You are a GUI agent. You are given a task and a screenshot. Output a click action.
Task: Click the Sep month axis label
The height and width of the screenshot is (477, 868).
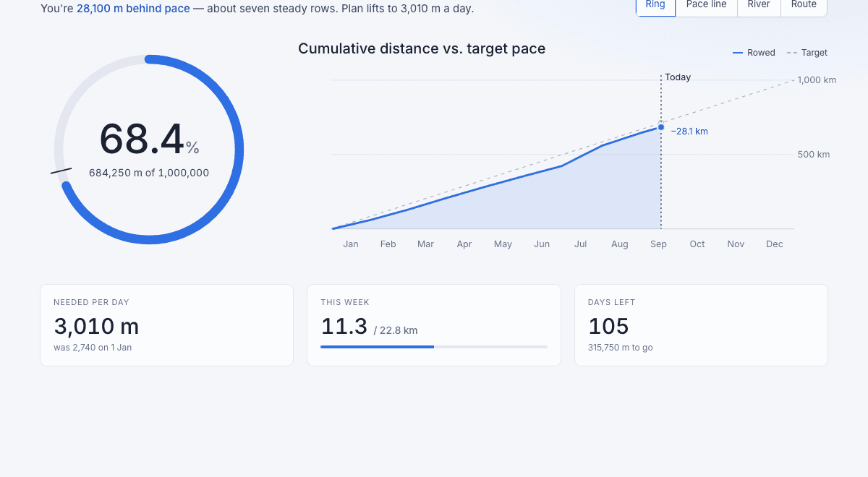tap(658, 244)
